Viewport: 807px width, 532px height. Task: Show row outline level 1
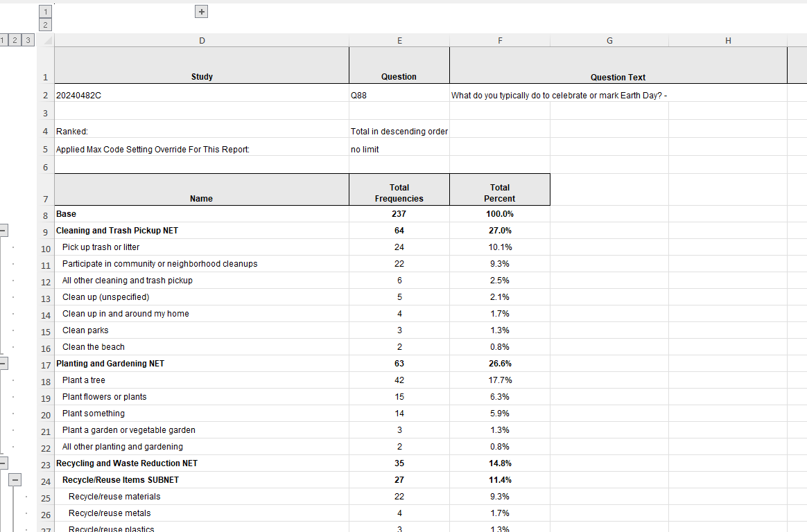click(3, 40)
